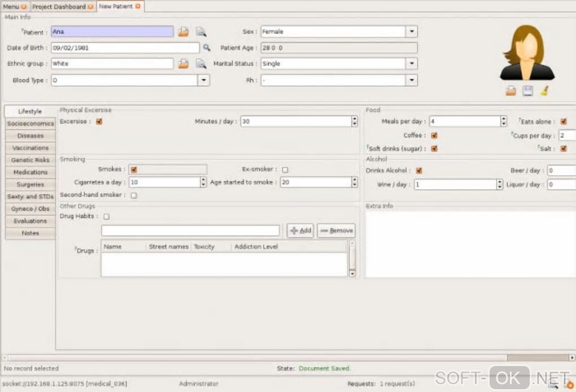Toggle Soft drinks (sugar) checkbox
Screen dimensions: 576x392
point(434,149)
